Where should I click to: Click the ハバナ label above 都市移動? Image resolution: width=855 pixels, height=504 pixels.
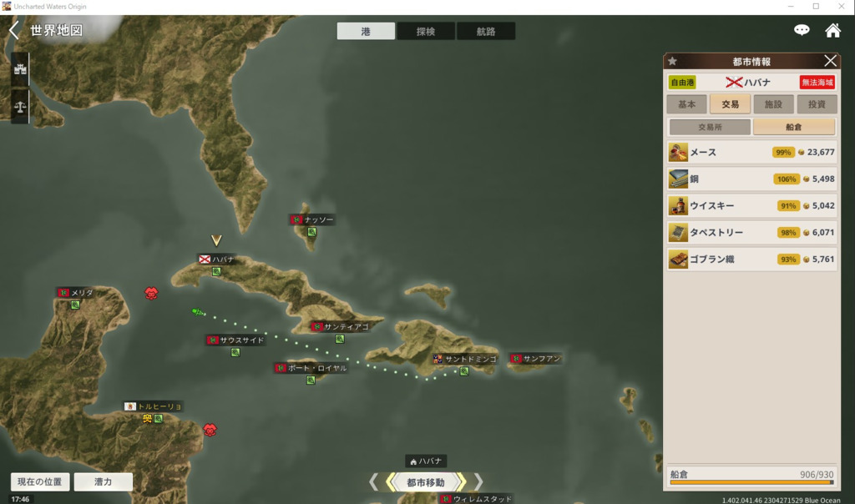[426, 461]
